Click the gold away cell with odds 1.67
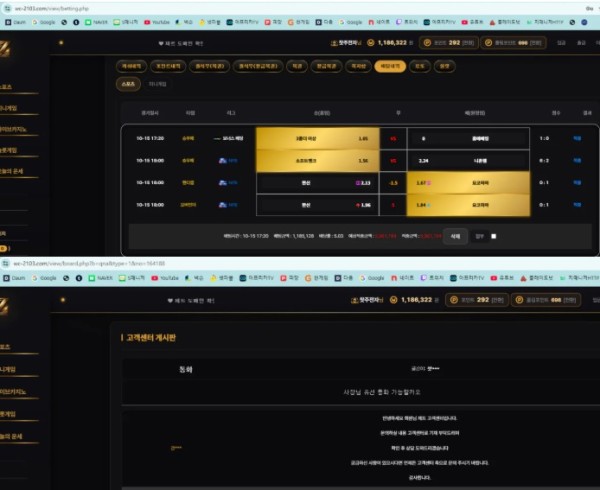600x490 pixels. point(468,183)
